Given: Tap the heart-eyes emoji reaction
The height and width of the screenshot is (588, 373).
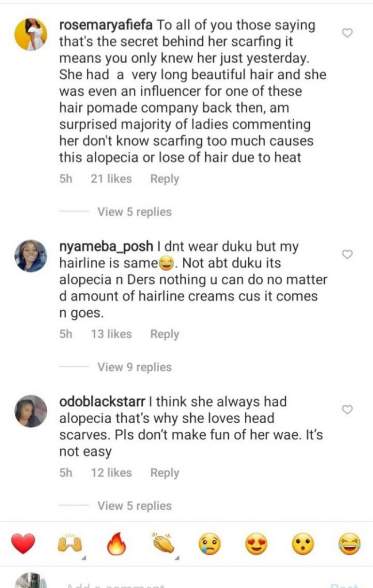Looking at the screenshot, I should 256,543.
